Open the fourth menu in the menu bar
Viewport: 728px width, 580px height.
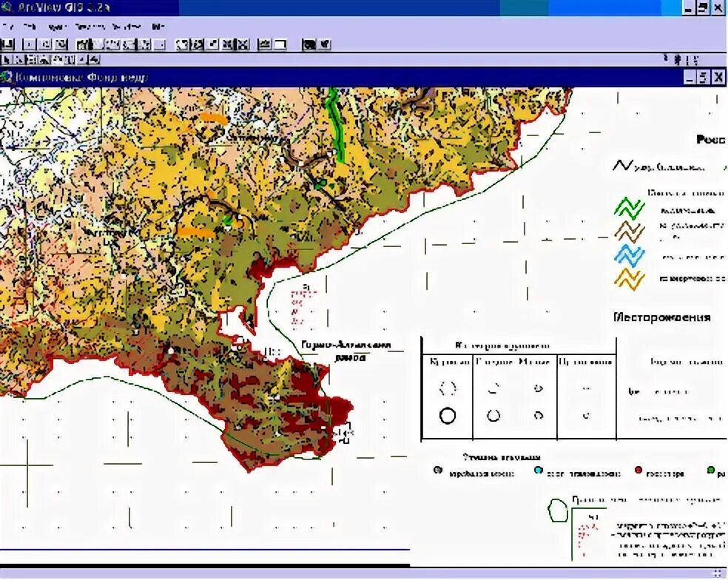tap(90, 27)
